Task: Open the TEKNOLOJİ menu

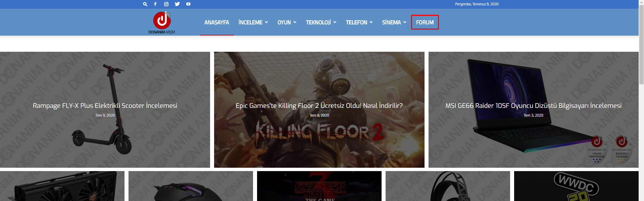Action: click(318, 23)
